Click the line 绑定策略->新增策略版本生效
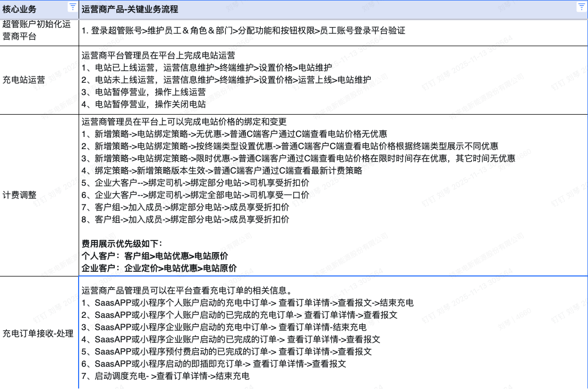This screenshot has width=588, height=389. [x=221, y=170]
